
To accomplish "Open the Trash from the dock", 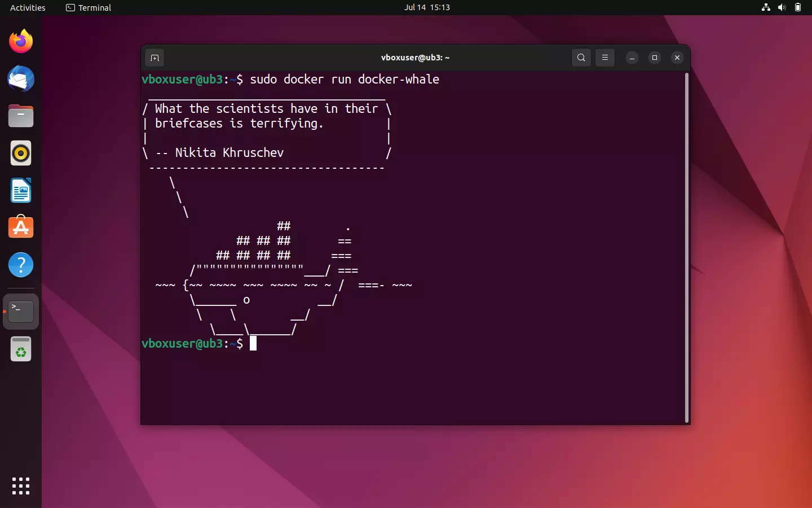I will (x=20, y=349).
